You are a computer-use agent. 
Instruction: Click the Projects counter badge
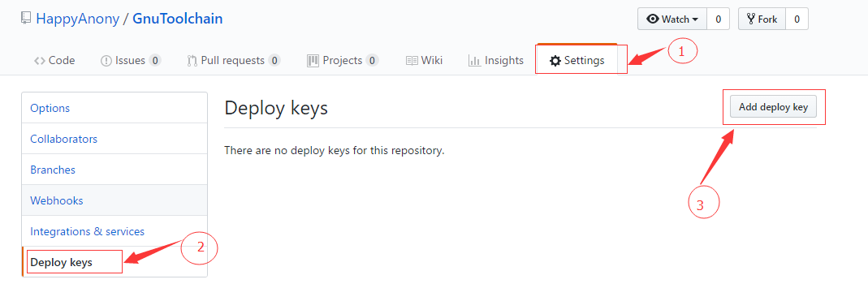pos(372,60)
